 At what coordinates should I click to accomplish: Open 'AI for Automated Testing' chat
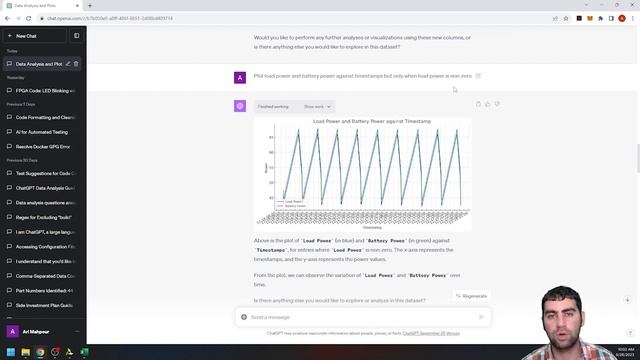[42, 132]
